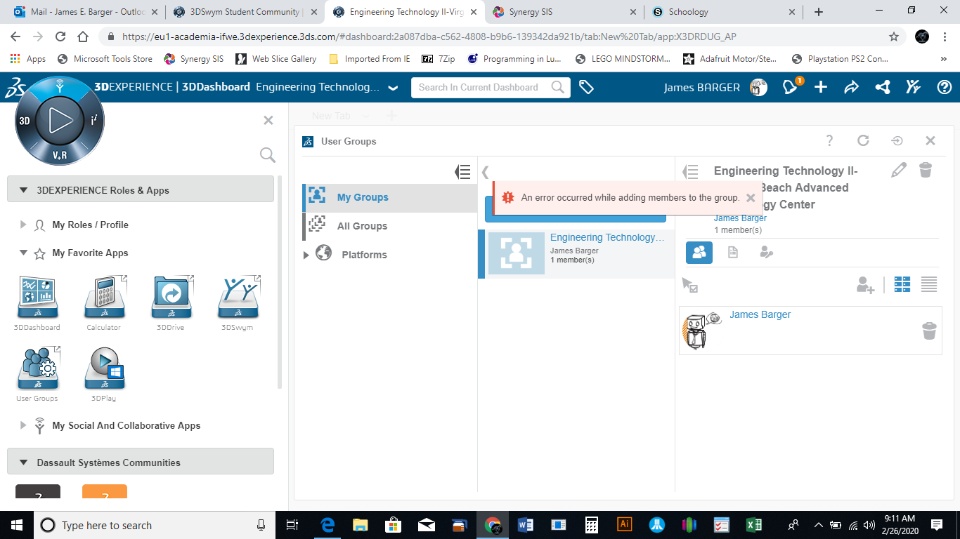Click the compass play button
Screen dimensions: 960x539
(x=59, y=121)
